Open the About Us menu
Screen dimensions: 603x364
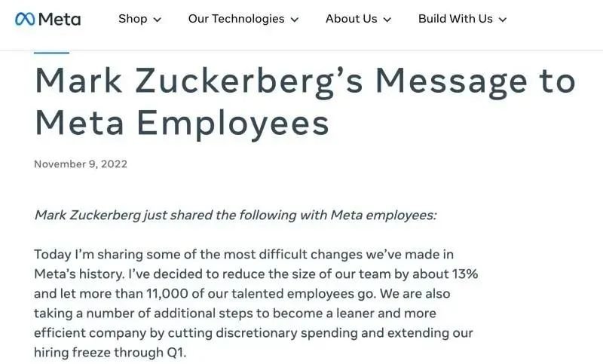[351, 18]
